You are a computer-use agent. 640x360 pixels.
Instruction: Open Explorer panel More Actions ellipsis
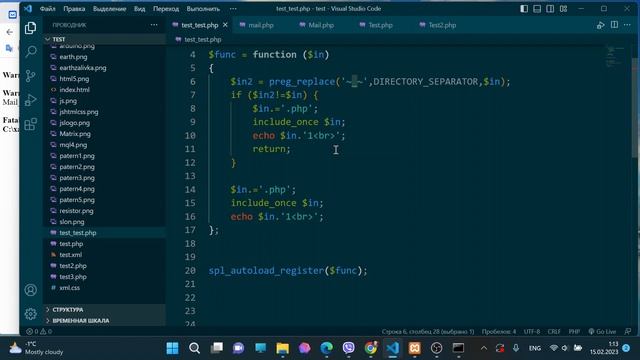(x=154, y=25)
